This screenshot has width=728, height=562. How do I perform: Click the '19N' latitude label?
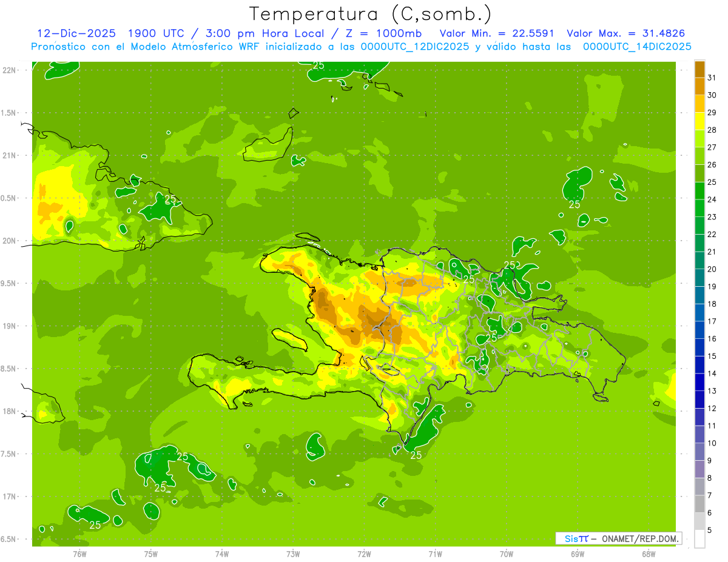tap(10, 326)
